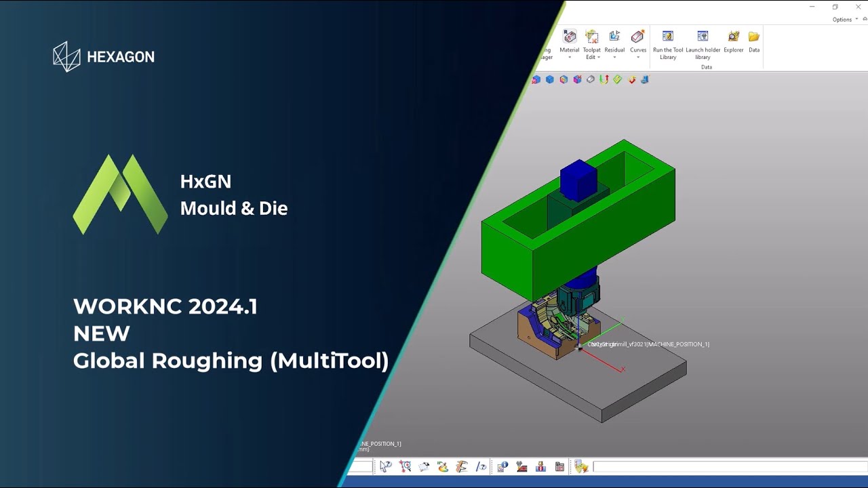Click the line query question-mark icon
Image resolution: width=868 pixels, height=488 pixels.
481,466
